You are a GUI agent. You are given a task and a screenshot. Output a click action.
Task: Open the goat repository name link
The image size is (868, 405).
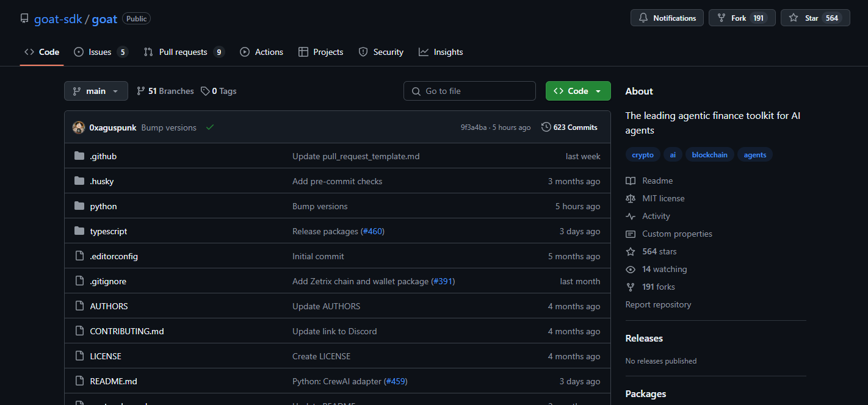104,18
